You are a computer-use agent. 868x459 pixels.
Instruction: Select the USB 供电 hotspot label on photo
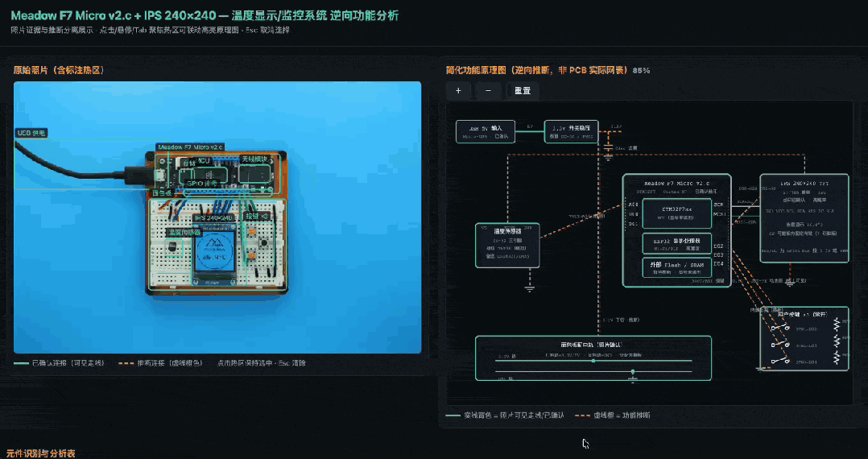(x=31, y=133)
